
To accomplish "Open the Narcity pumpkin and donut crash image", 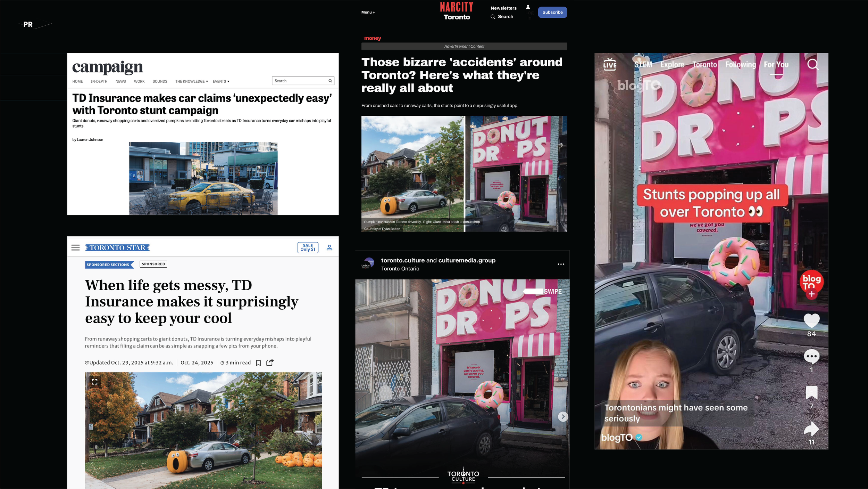I will pos(464,174).
